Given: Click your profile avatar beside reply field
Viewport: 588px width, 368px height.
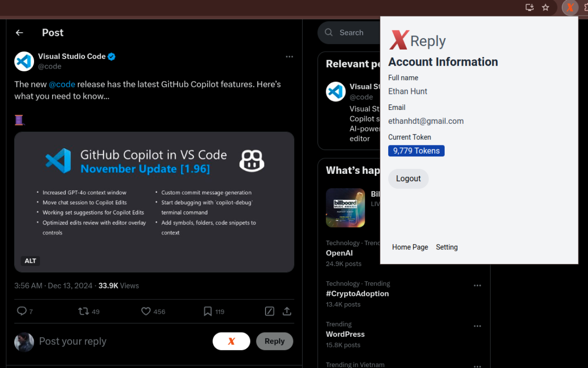Looking at the screenshot, I should click(x=24, y=342).
